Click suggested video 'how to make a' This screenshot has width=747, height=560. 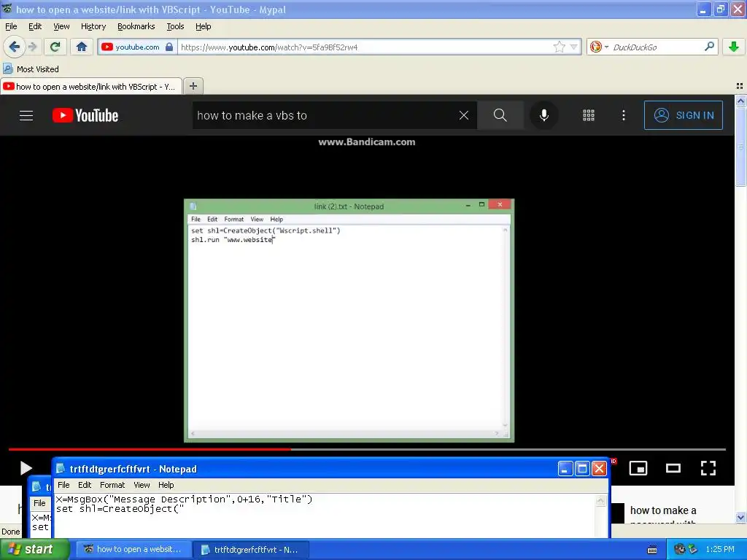click(x=662, y=510)
